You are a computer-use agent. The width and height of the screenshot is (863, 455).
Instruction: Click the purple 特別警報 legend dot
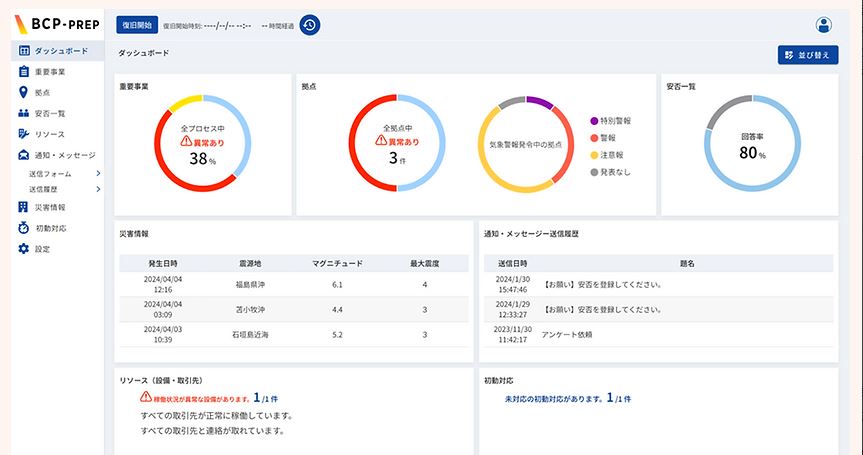coord(594,120)
